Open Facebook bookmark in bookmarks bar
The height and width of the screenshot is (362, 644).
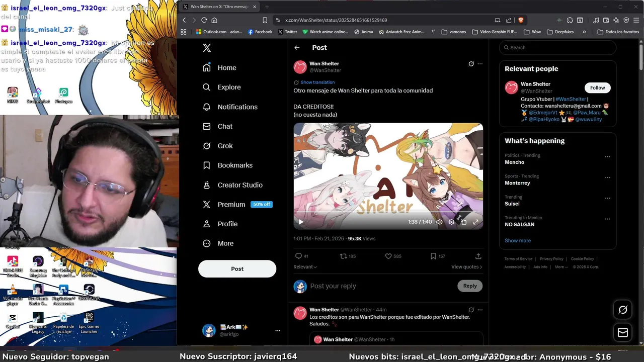click(x=260, y=32)
